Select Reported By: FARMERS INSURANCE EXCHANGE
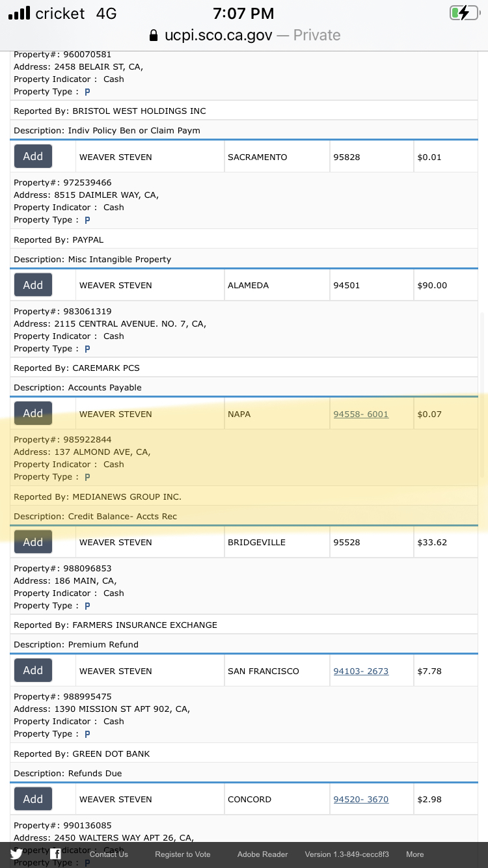488x868 pixels. click(x=116, y=625)
